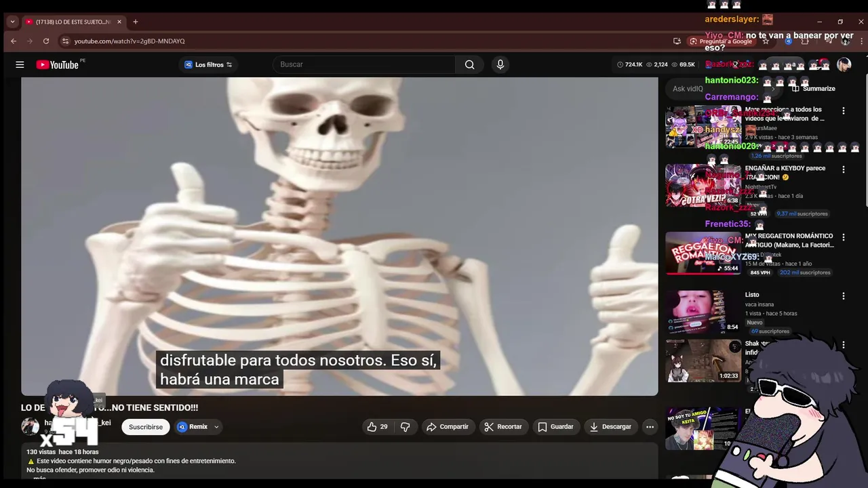The width and height of the screenshot is (868, 488).
Task: Open more actions three-dot menu under video
Action: point(650,426)
